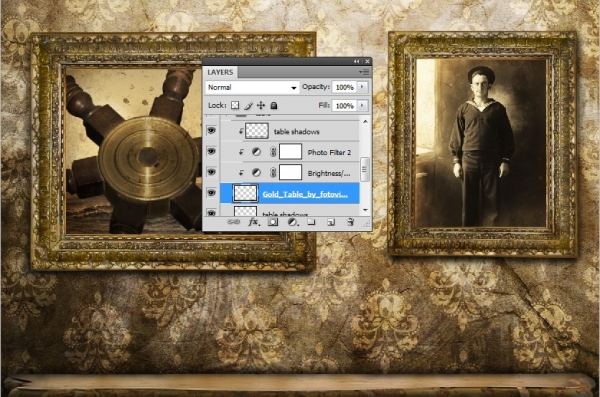Click link layers icon in Layers footer
The height and width of the screenshot is (397, 600).
point(233,222)
